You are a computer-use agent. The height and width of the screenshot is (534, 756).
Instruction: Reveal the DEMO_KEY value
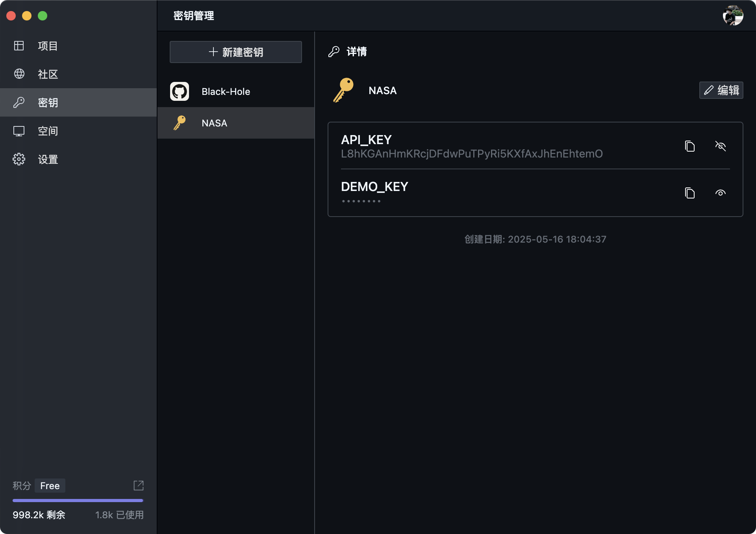[x=720, y=193]
